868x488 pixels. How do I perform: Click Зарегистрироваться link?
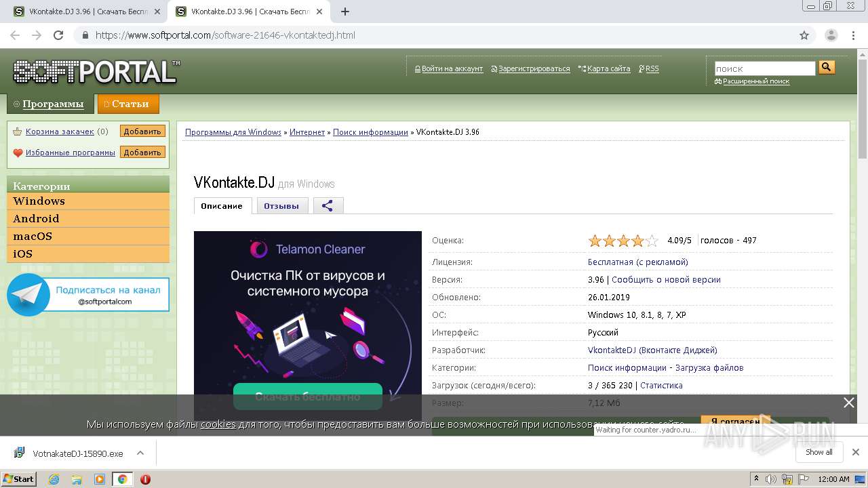pyautogui.click(x=534, y=68)
